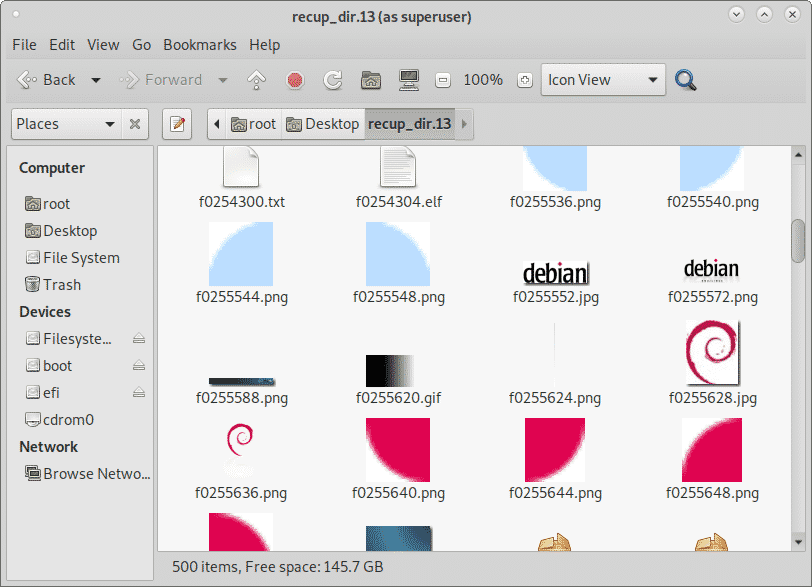Viewport: 812px width, 587px height.
Task: Go to root in the path bar
Action: 254,124
